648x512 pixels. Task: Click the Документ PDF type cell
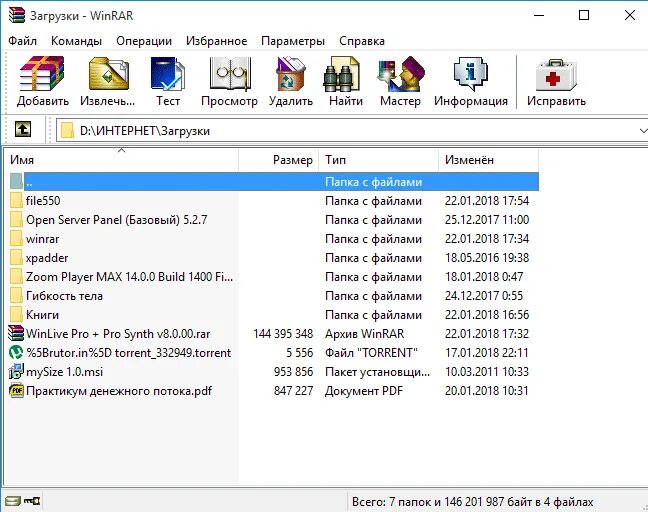364,391
